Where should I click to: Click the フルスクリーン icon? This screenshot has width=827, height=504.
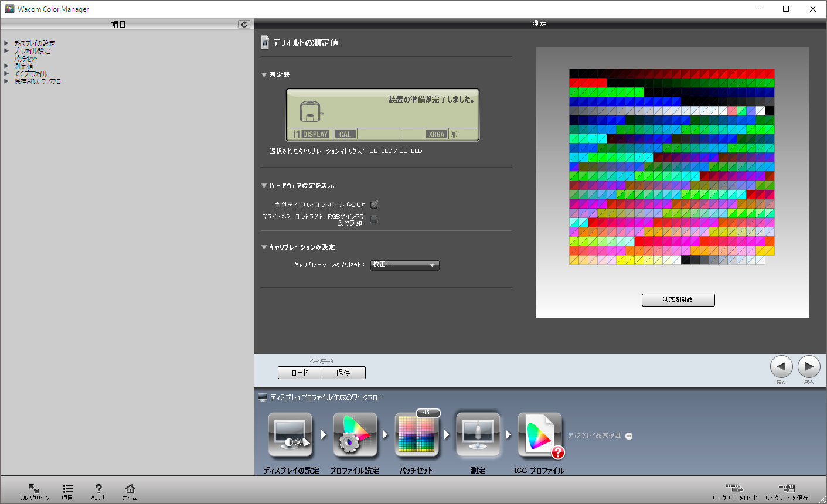(x=34, y=488)
